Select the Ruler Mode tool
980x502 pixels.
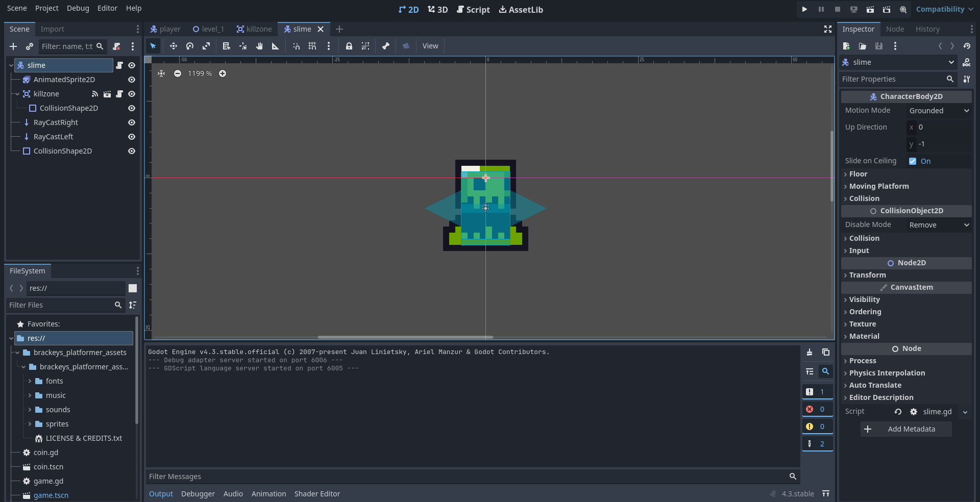tap(276, 46)
